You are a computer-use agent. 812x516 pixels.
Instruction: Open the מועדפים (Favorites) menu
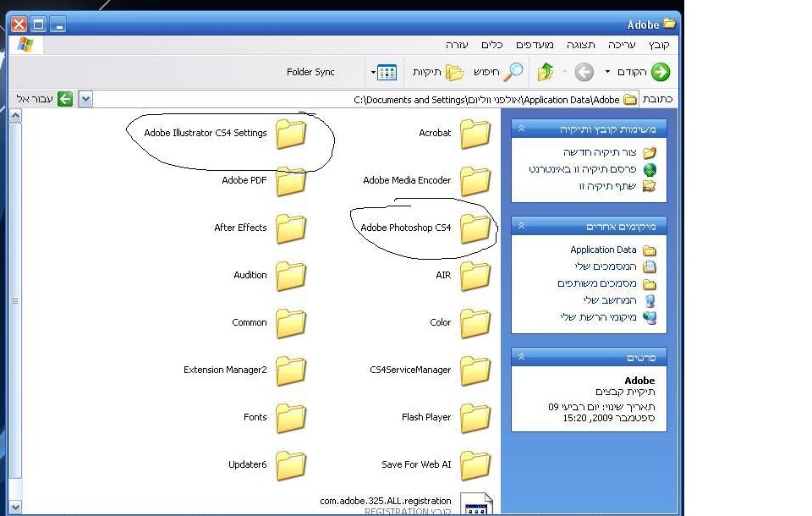(535, 45)
